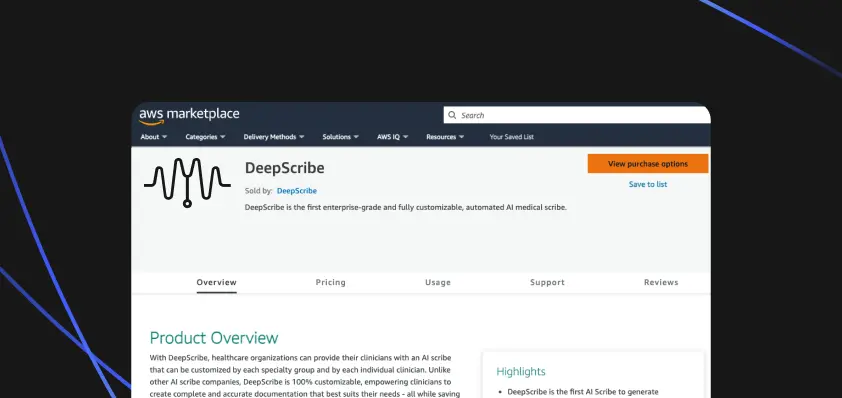Switch to the Pricing tab

click(x=330, y=283)
